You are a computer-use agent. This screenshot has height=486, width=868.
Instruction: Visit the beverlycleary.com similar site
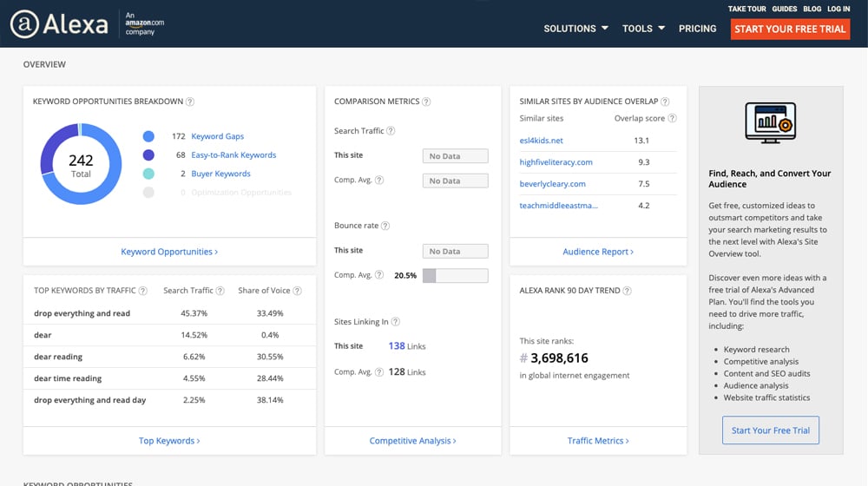click(x=552, y=184)
